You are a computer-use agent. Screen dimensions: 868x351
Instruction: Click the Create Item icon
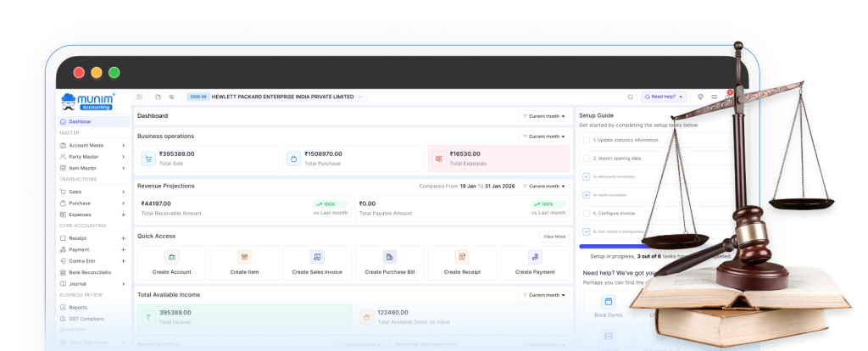(244, 257)
